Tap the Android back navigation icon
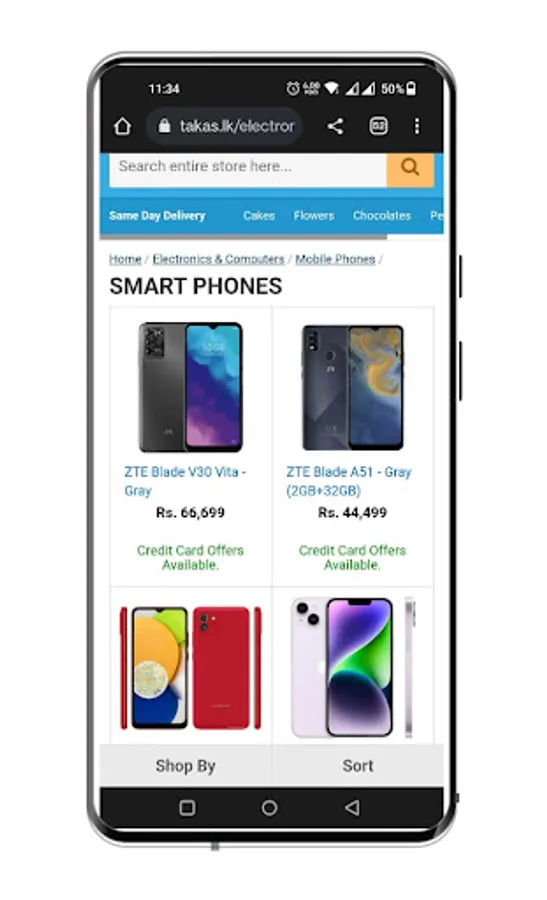This screenshot has width=547, height=900. [x=352, y=808]
